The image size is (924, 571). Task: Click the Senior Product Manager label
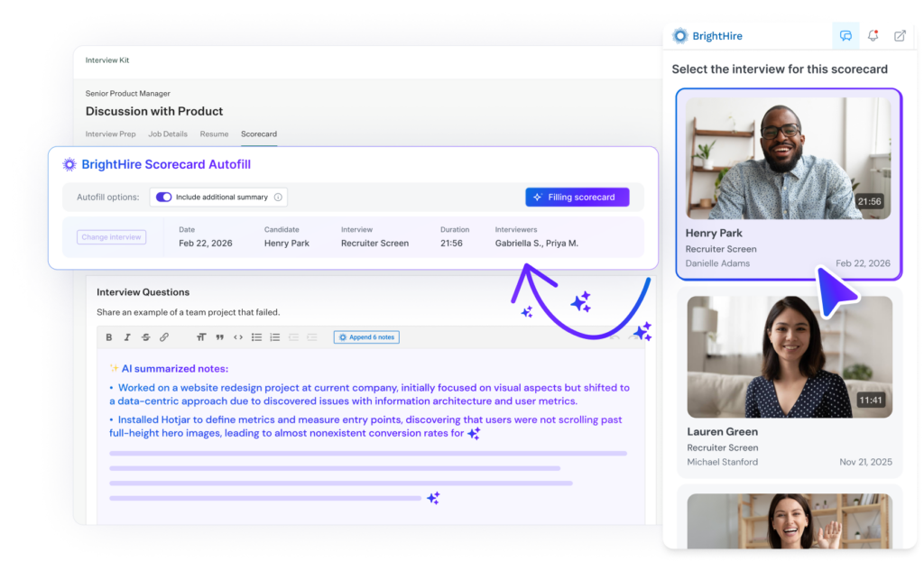click(128, 94)
